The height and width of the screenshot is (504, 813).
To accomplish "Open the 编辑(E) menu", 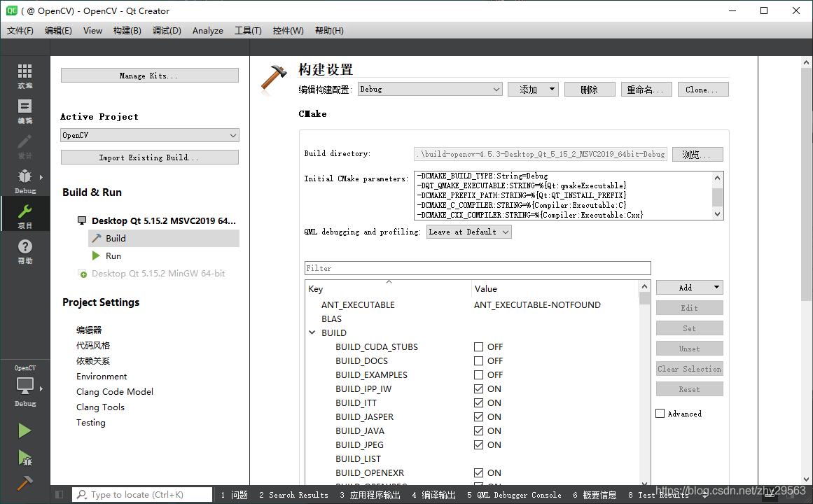I will tap(58, 31).
